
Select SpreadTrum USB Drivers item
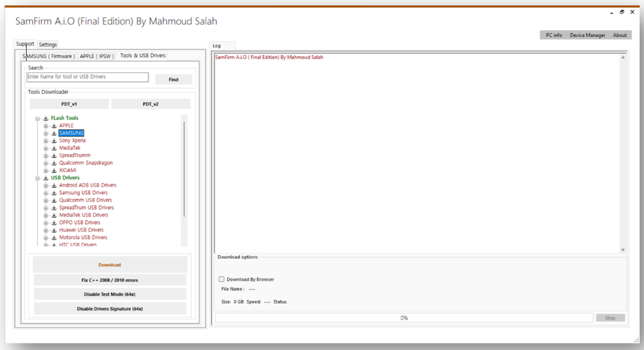coord(86,207)
